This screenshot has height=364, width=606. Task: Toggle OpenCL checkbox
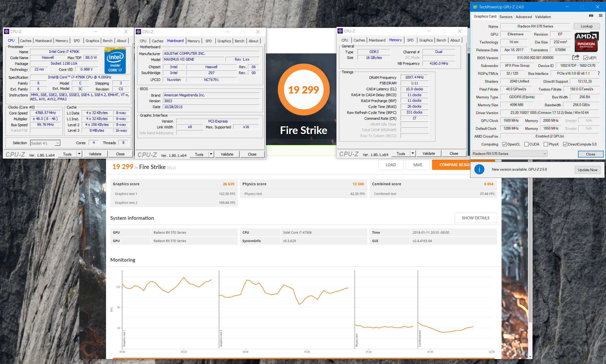[504, 144]
